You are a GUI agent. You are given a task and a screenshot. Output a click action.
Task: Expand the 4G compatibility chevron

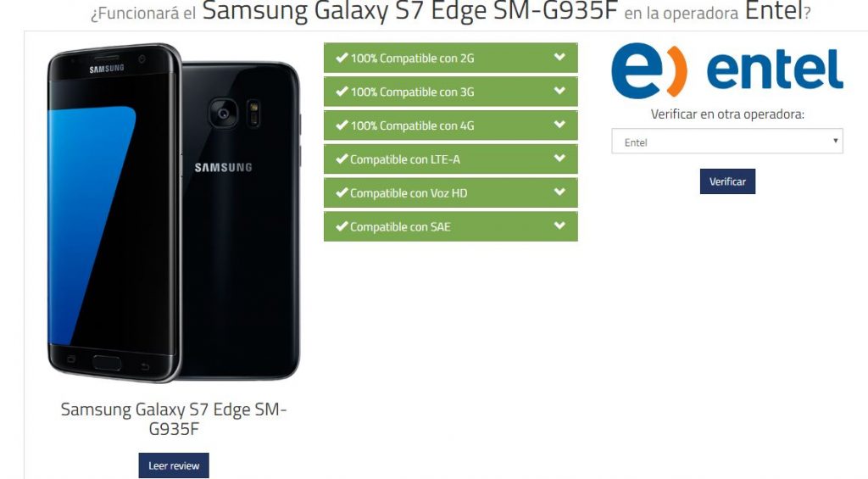point(559,125)
